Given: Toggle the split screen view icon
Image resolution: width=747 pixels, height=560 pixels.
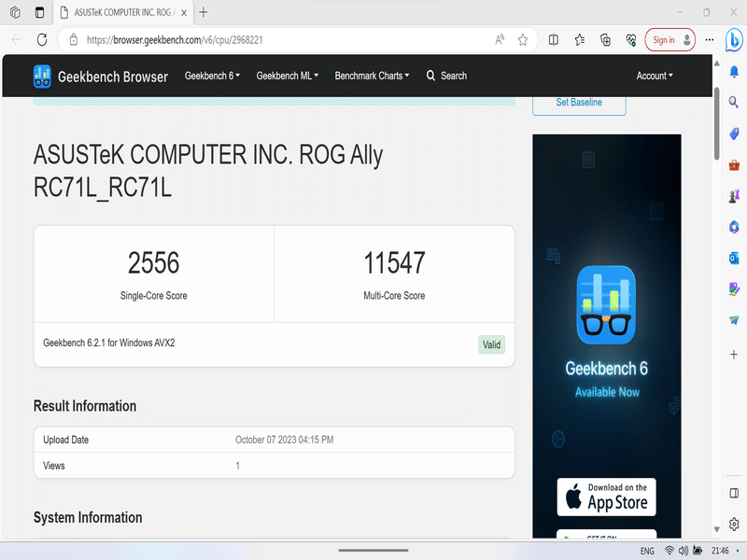Looking at the screenshot, I should tap(554, 40).
